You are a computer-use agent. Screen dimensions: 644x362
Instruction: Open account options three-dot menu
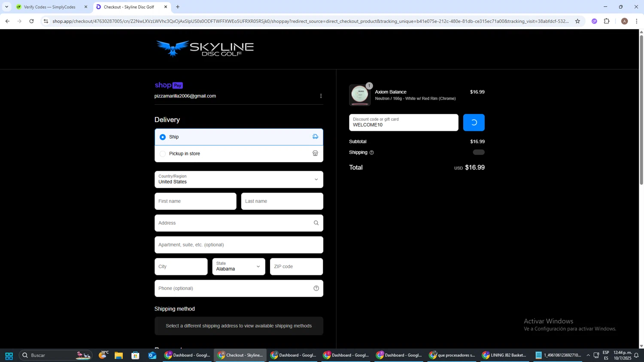click(x=321, y=96)
